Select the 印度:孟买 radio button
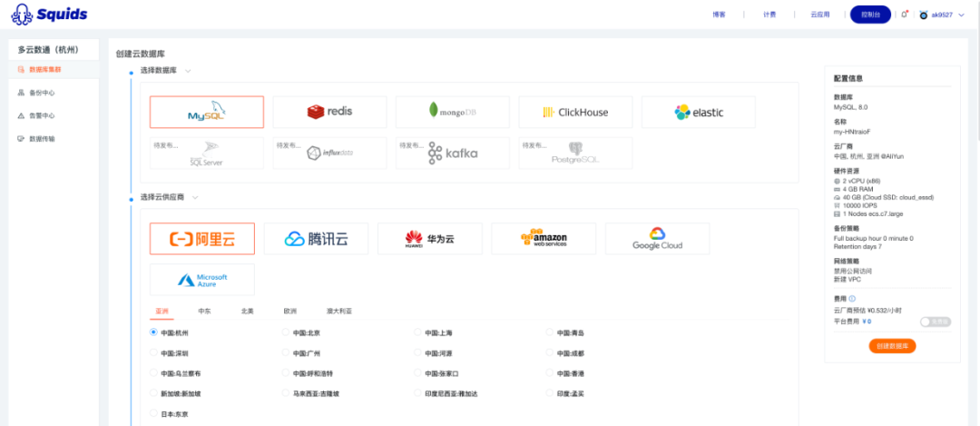This screenshot has height=426, width=980. (x=549, y=393)
